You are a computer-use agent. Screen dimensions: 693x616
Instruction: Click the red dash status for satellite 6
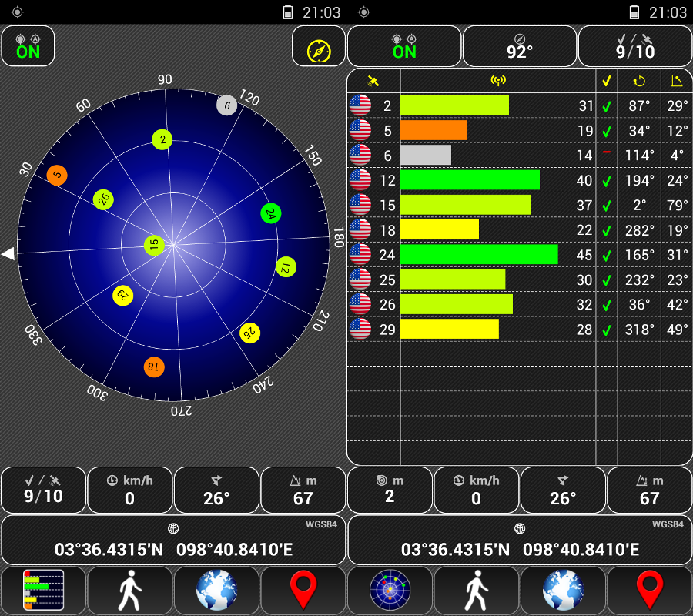(607, 153)
